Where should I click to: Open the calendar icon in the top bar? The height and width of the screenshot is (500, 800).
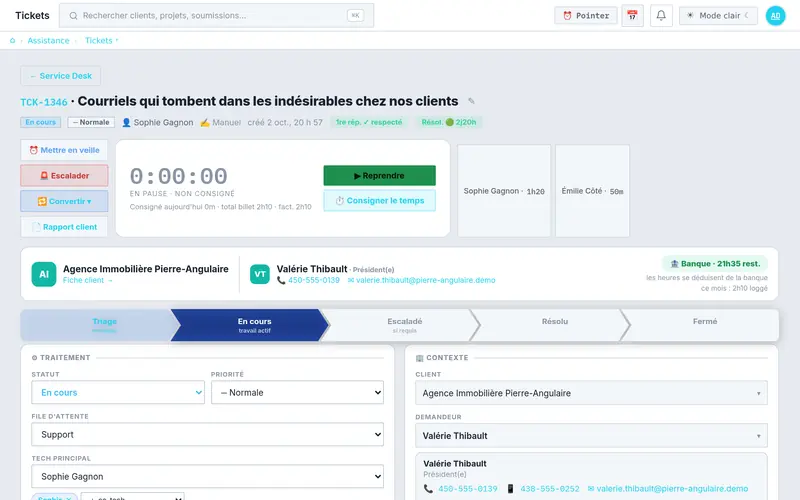[x=632, y=15]
